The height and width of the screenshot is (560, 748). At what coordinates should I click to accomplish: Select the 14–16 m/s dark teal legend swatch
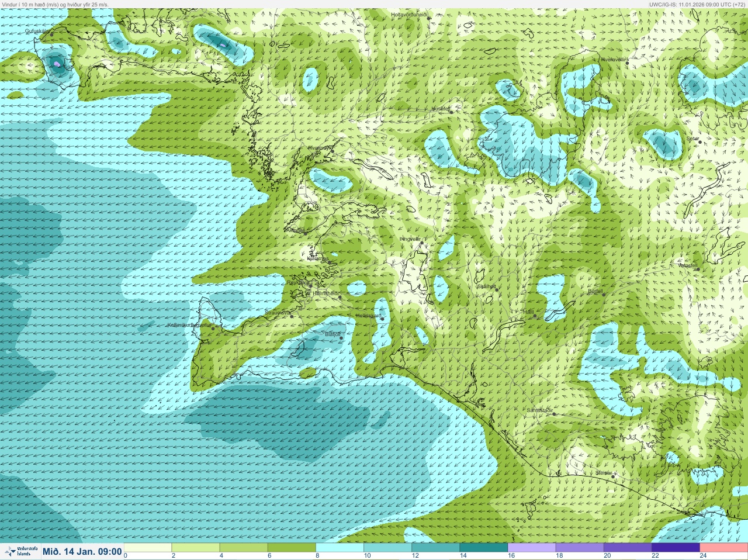(x=483, y=547)
